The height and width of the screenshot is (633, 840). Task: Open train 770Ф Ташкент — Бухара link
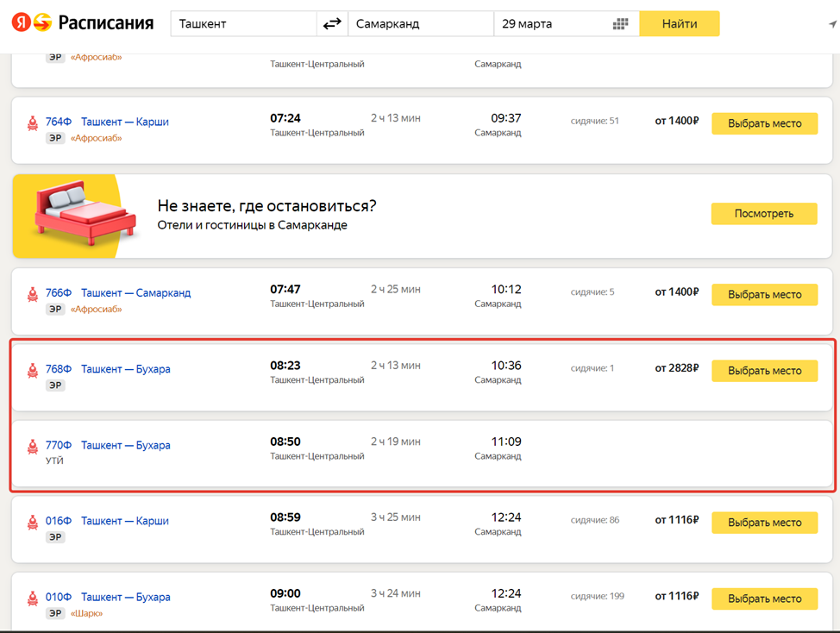tap(125, 446)
